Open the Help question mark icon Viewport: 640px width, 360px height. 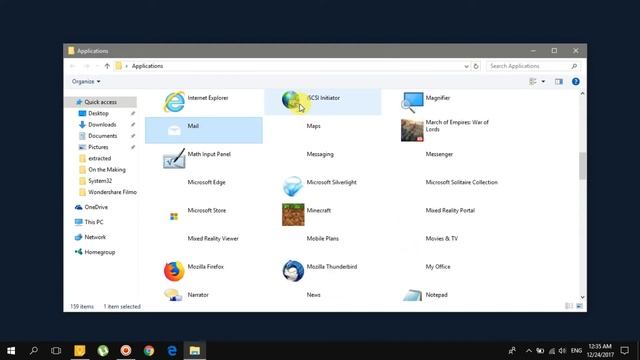coord(576,82)
